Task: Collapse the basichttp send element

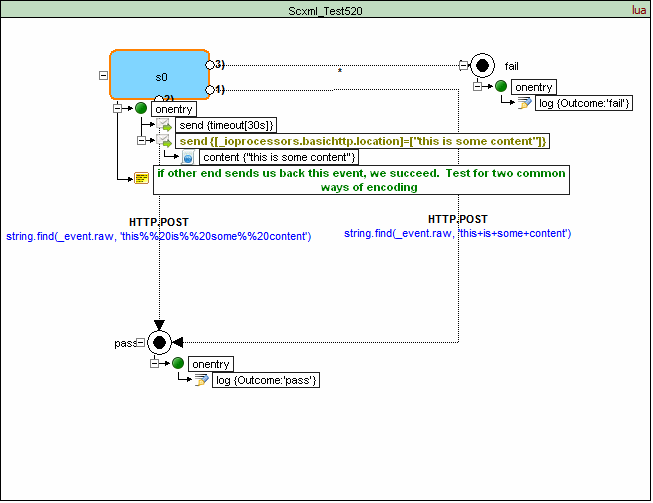Action: [142, 141]
